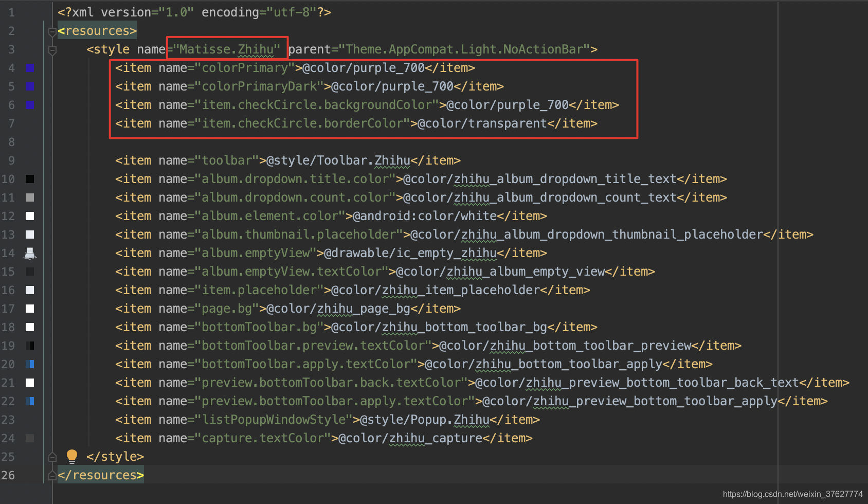Viewport: 868px width, 504px height.
Task: Click the "capture.textColor" item name
Action: [263, 438]
